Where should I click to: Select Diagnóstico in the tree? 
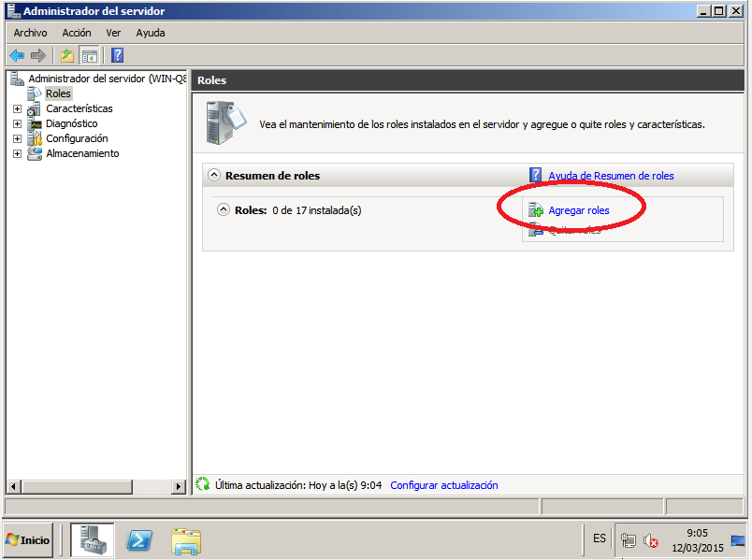[71, 123]
